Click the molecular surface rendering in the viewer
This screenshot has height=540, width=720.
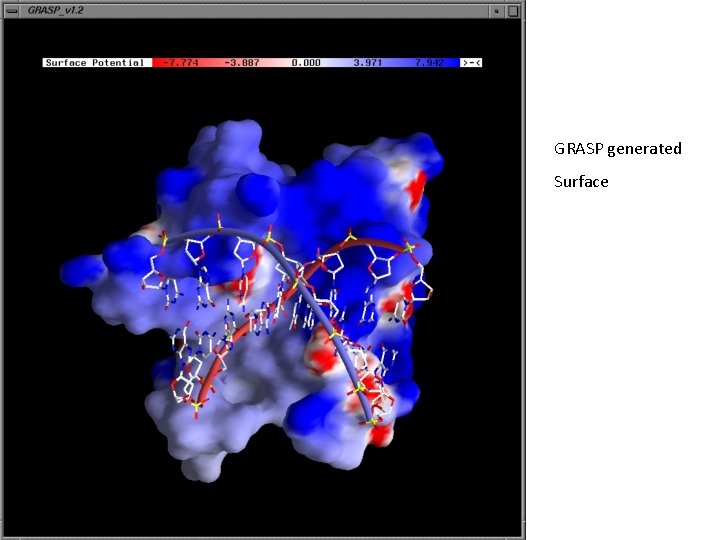pyautogui.click(x=253, y=301)
